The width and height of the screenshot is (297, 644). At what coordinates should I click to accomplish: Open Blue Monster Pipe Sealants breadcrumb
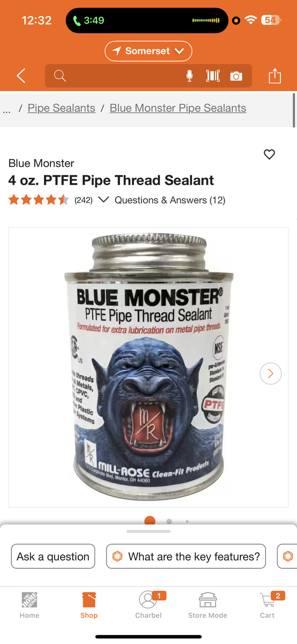click(x=178, y=108)
